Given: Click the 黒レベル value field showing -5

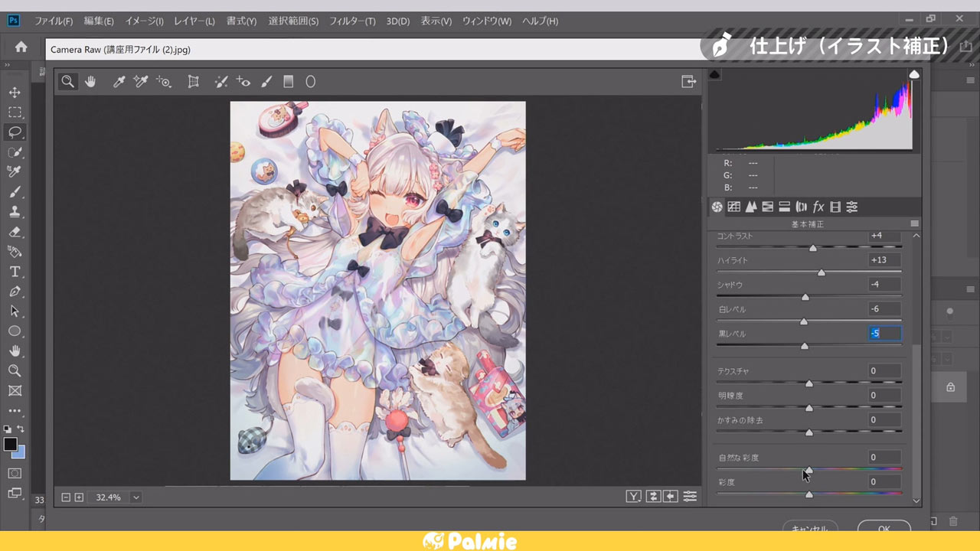Looking at the screenshot, I should (884, 334).
